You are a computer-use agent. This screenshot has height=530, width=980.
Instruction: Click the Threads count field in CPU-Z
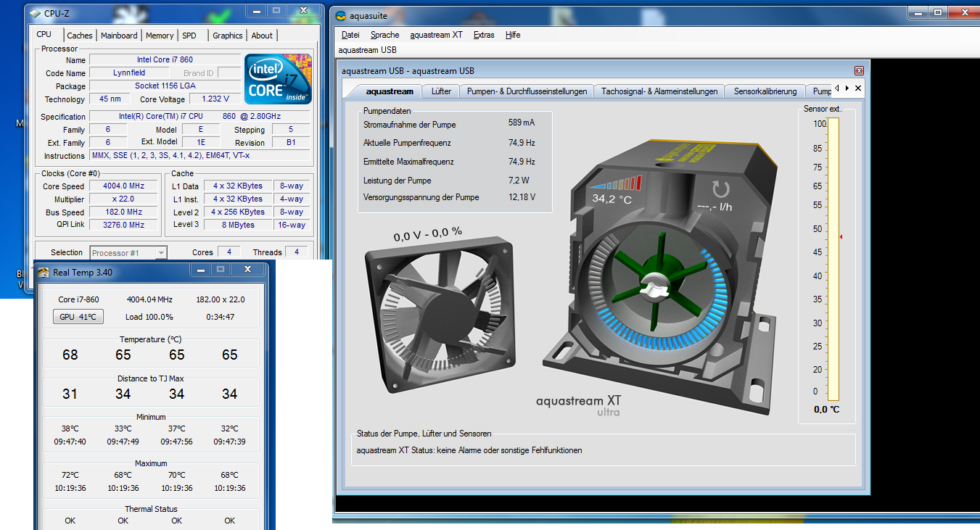click(x=296, y=252)
